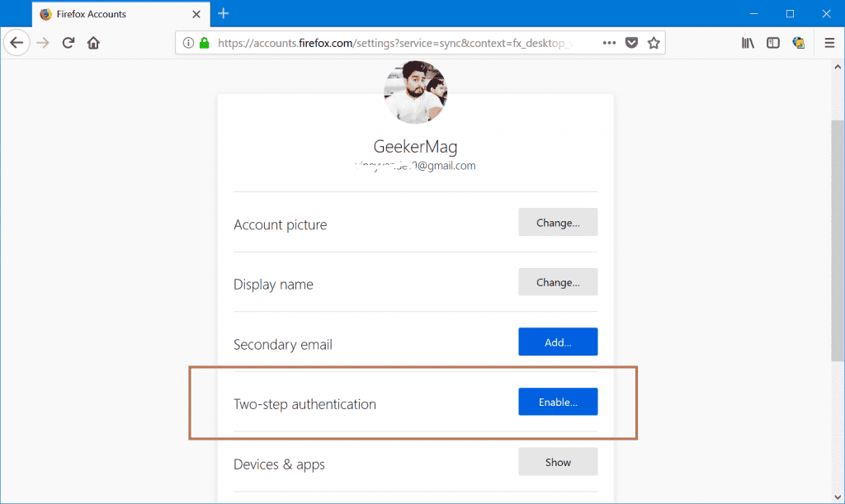Bookmark this page with the star icon

(654, 43)
